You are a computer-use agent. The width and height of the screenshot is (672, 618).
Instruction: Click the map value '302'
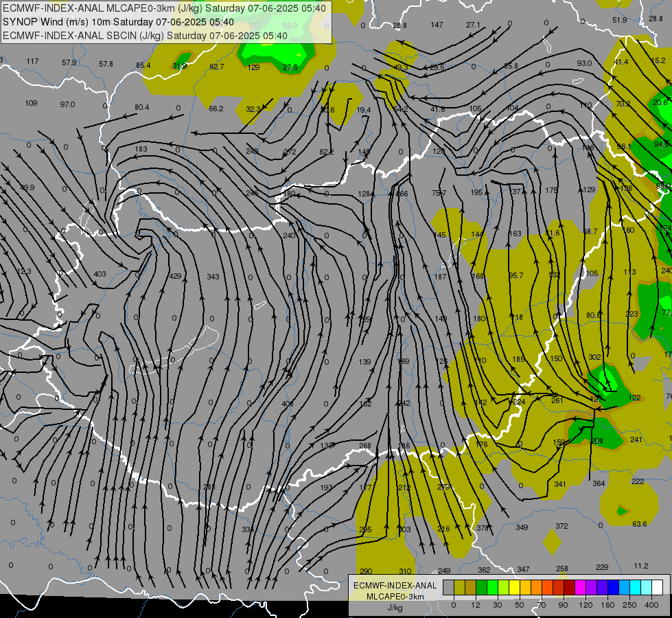pos(594,357)
